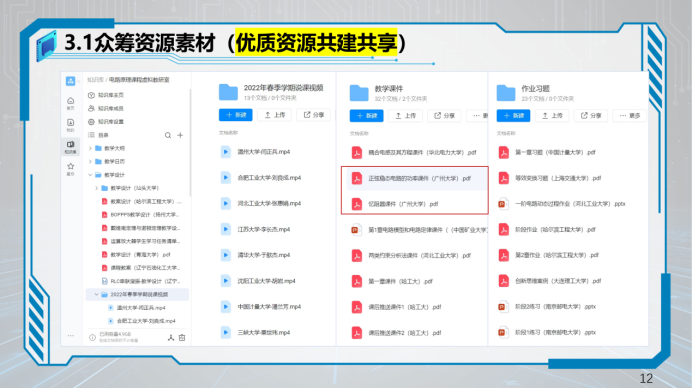Open 第2章作业（哈尔滨工程大学）.pdf

[557, 255]
